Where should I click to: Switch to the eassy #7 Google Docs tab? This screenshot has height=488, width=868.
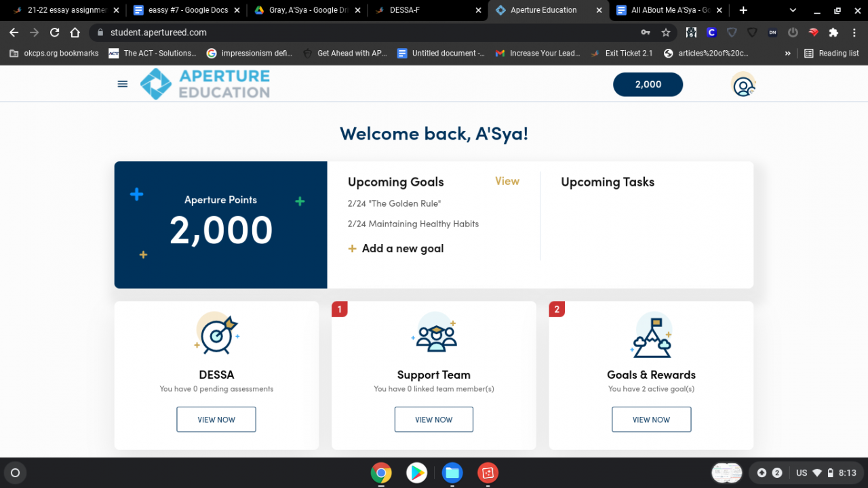tap(185, 10)
